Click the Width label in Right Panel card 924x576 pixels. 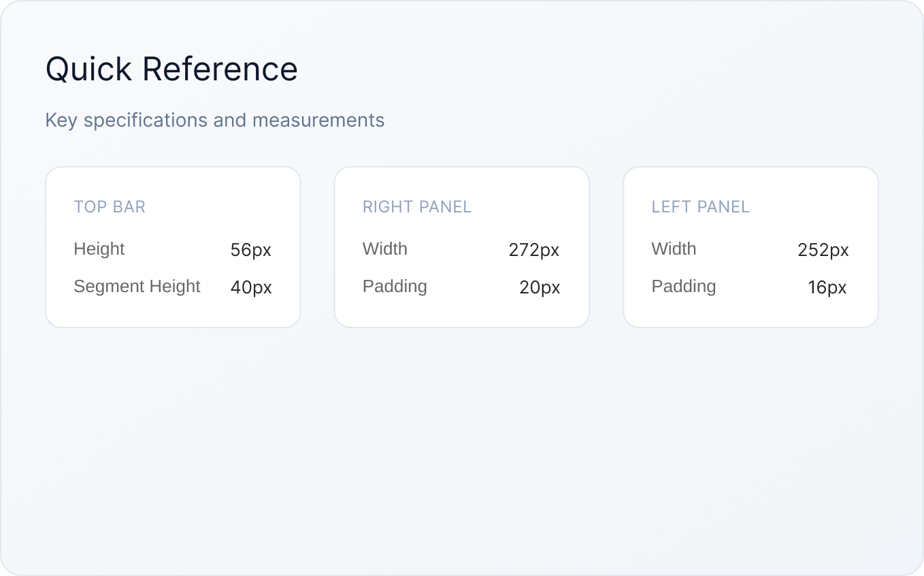pos(385,249)
